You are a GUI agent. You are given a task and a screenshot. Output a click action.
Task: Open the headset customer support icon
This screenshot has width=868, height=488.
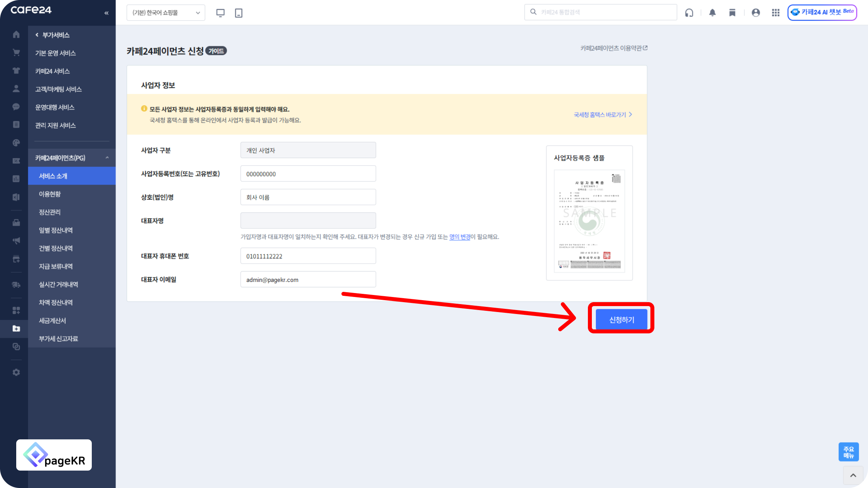[x=689, y=13]
